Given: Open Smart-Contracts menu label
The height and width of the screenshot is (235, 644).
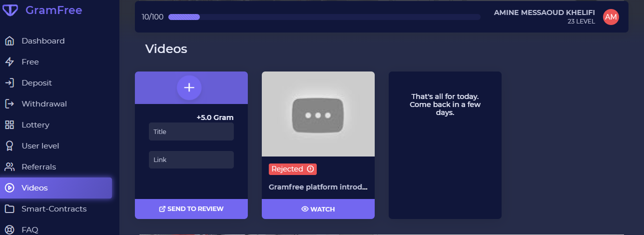Looking at the screenshot, I should point(54,209).
